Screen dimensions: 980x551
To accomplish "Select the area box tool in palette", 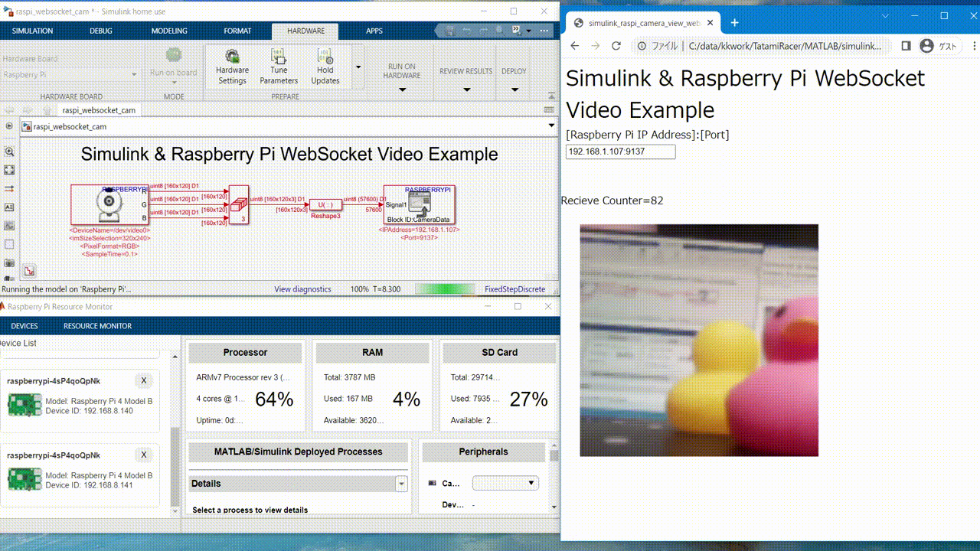I will coord(9,244).
